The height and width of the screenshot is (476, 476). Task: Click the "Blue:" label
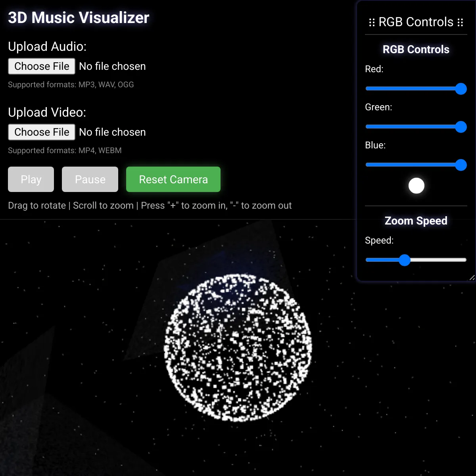pyautogui.click(x=375, y=145)
